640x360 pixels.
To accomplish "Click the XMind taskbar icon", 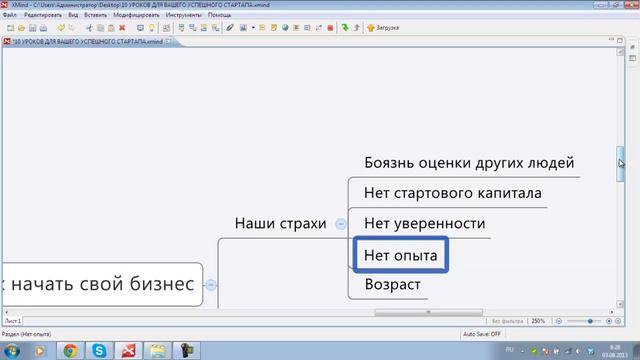I will [128, 351].
